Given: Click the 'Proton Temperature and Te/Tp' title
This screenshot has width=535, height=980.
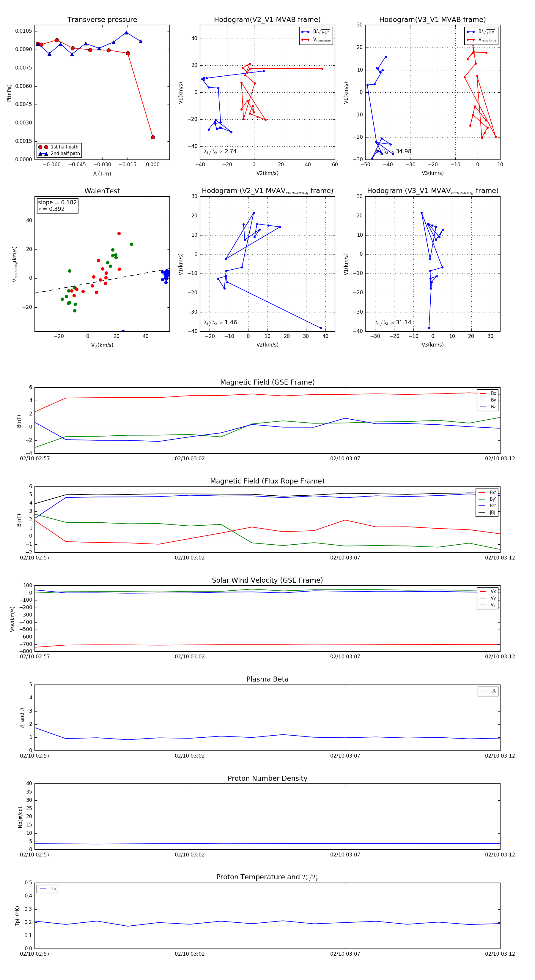Looking at the screenshot, I should (x=267, y=877).
